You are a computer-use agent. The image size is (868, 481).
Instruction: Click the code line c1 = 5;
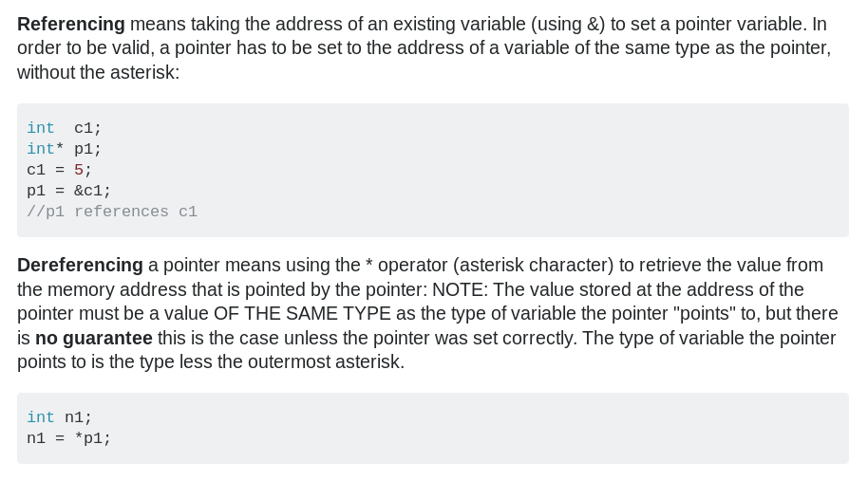[59, 170]
